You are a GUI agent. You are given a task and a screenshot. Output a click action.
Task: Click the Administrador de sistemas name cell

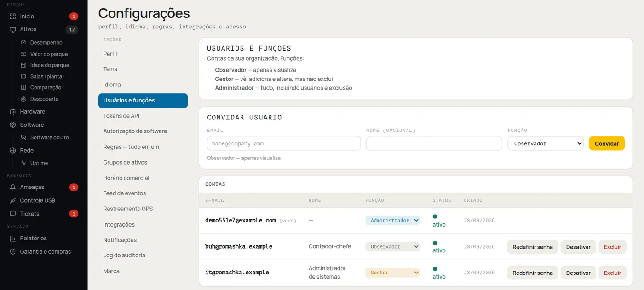pos(327,273)
